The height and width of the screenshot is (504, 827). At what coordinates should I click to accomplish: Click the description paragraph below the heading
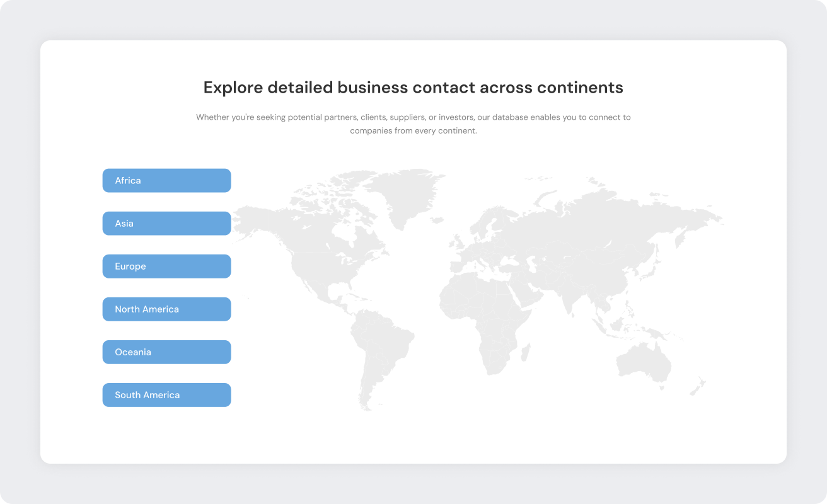413,123
